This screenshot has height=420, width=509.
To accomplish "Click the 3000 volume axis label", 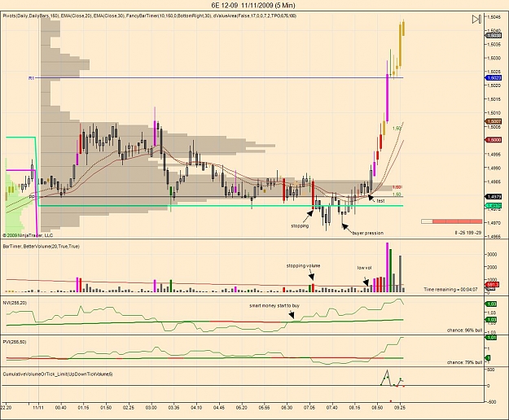I will [x=492, y=255].
